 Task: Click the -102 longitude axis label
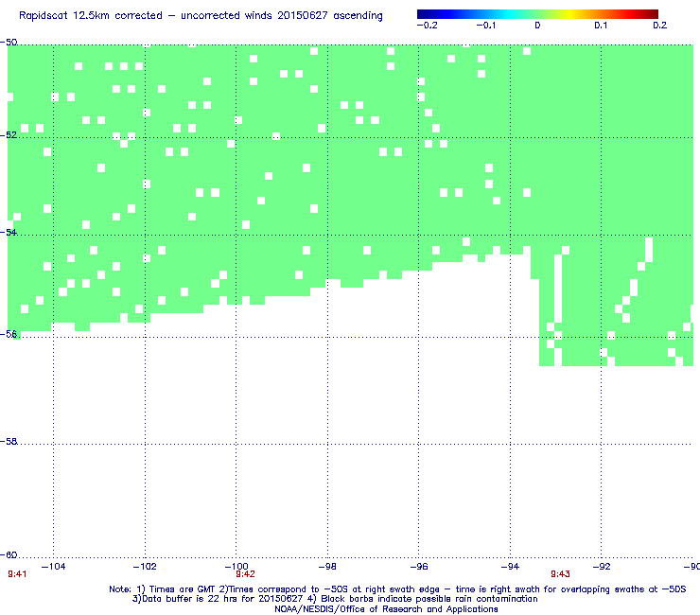tap(145, 567)
